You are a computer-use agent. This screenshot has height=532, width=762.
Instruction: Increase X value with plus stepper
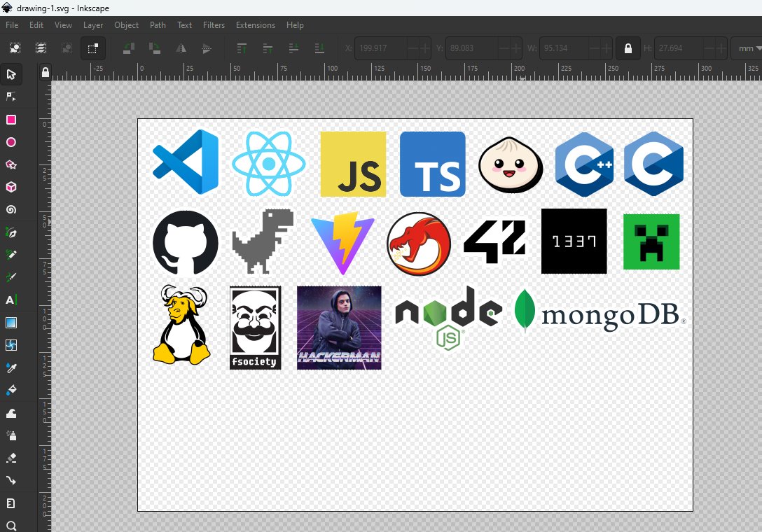point(424,48)
